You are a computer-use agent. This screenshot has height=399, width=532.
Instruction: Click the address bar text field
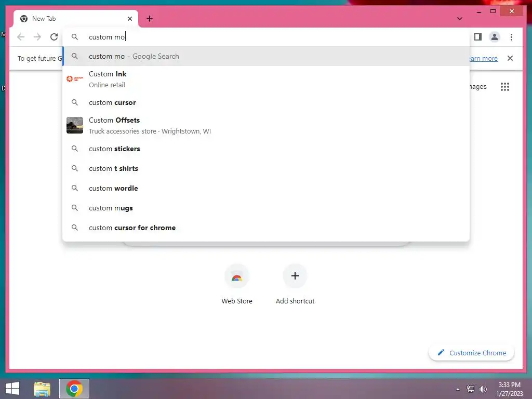tap(266, 37)
